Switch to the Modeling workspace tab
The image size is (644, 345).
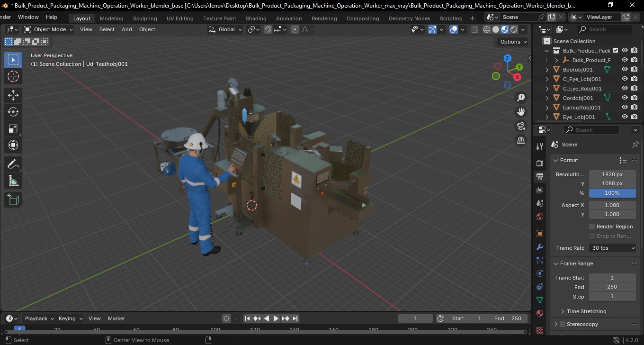[x=111, y=18]
